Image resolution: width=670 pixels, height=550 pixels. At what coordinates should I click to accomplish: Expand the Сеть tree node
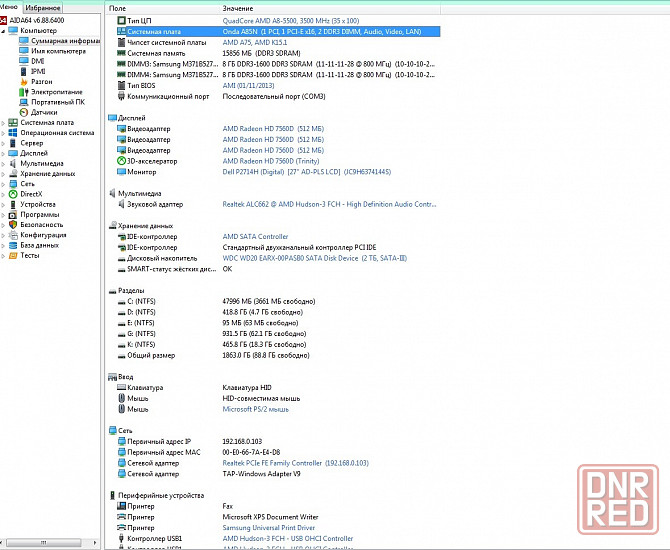(3, 184)
